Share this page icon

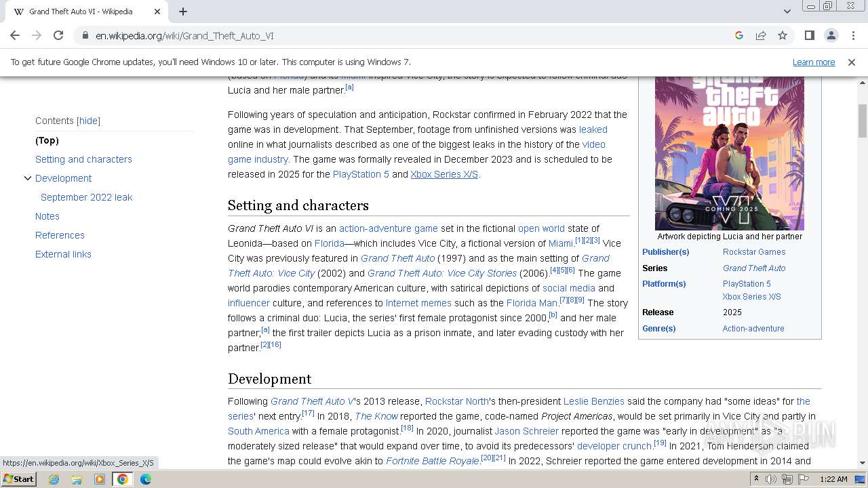(761, 35)
